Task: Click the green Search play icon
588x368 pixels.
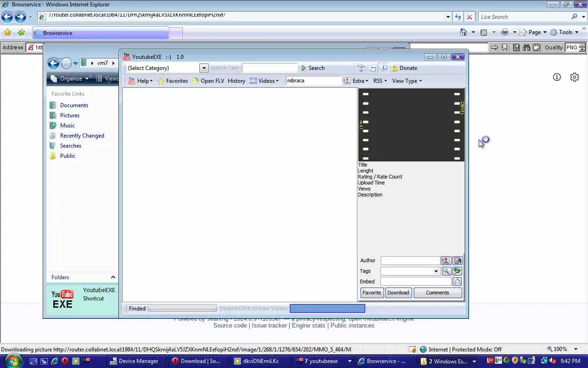Action: (303, 68)
